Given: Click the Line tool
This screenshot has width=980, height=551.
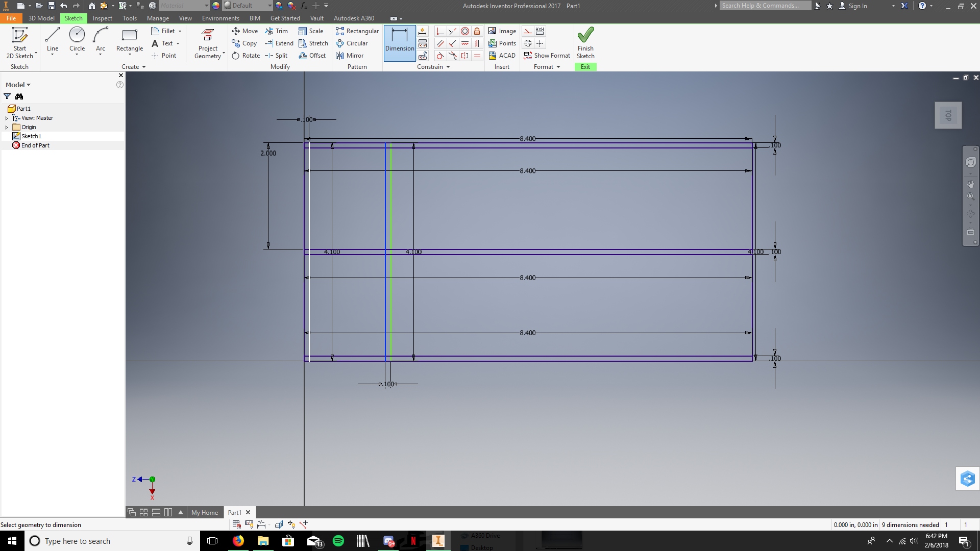Looking at the screenshot, I should (52, 37).
